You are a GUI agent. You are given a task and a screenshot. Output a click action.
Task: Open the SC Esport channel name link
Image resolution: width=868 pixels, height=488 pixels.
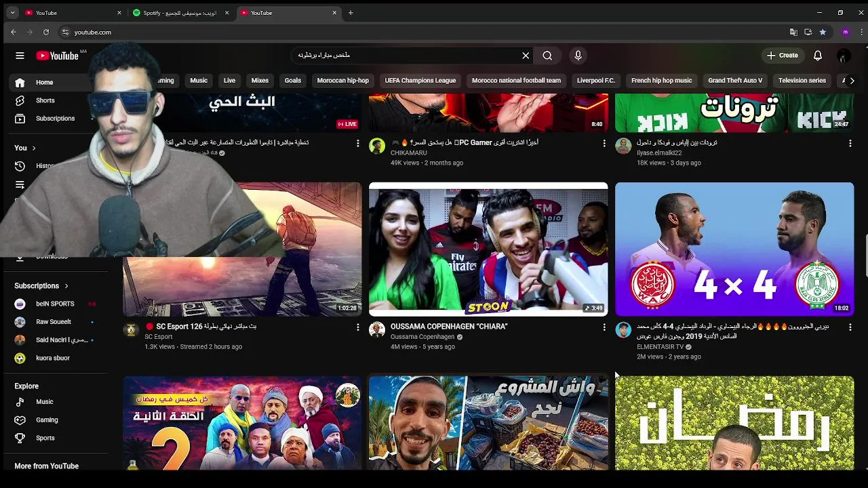click(159, 337)
